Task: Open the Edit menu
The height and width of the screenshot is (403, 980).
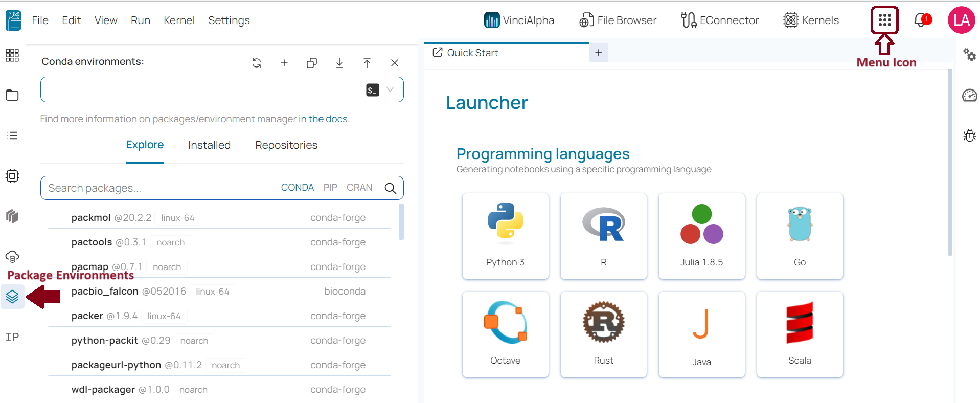Action: click(72, 20)
